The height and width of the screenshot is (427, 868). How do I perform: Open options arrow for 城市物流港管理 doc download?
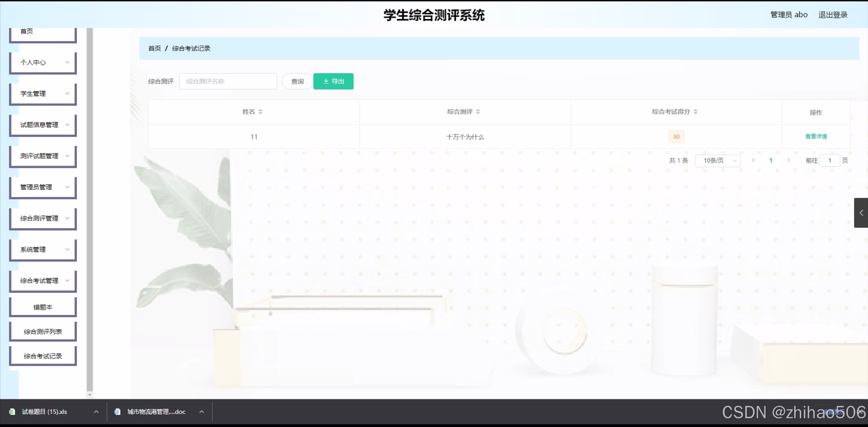coord(202,412)
